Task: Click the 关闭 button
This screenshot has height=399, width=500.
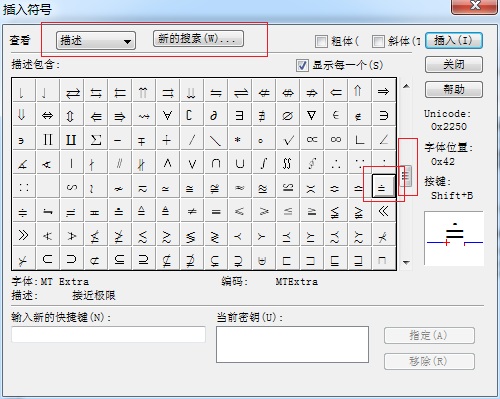Action: point(454,65)
